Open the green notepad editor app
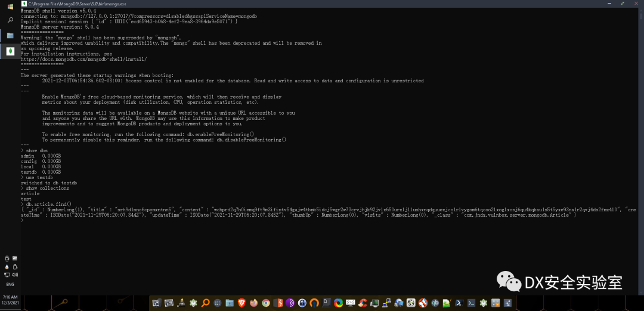 [x=447, y=303]
